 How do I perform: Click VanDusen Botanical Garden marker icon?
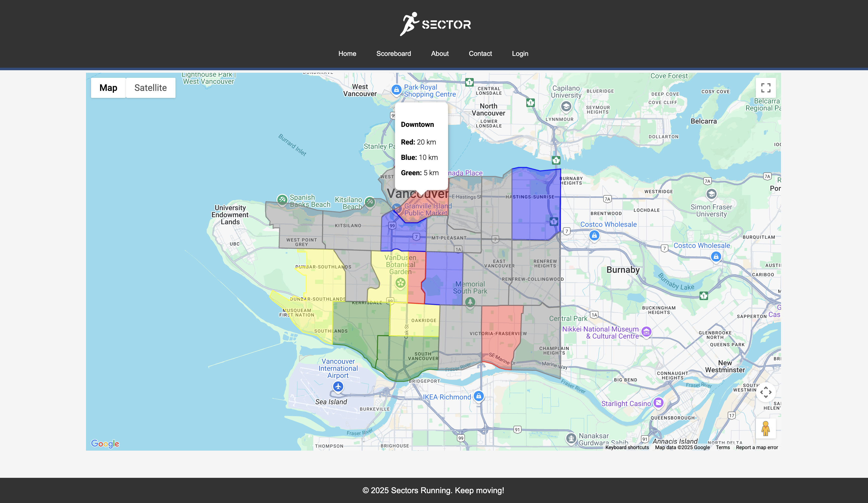tap(400, 283)
